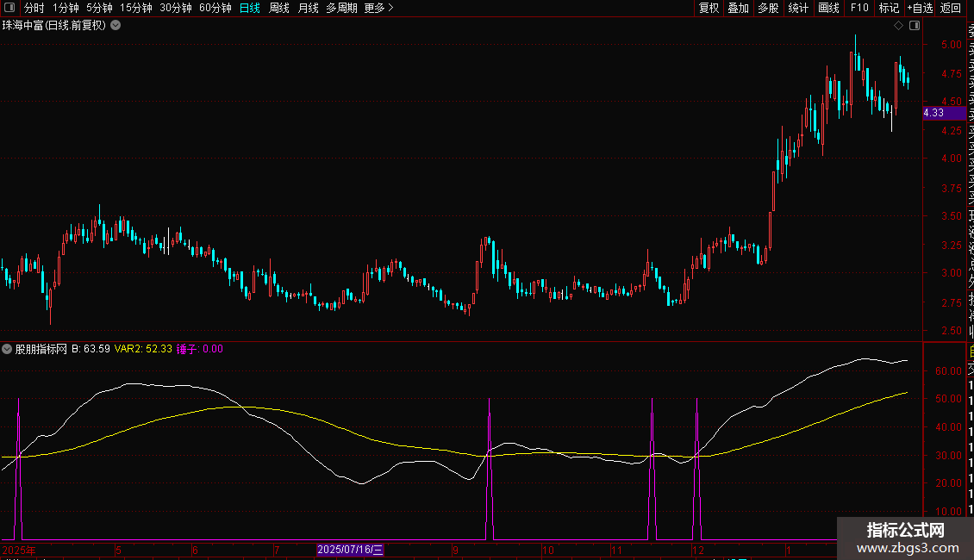Toggle the chart window layout icon at top-right
This screenshot has height=560, width=974.
[x=915, y=26]
